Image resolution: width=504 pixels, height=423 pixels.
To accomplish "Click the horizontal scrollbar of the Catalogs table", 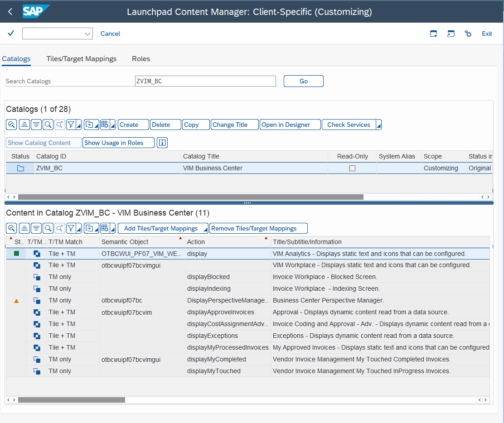I will [x=191, y=197].
